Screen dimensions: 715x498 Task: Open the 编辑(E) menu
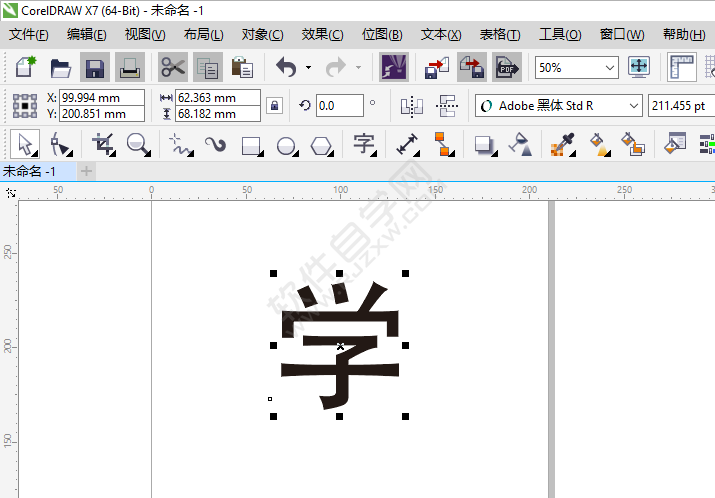(87, 35)
